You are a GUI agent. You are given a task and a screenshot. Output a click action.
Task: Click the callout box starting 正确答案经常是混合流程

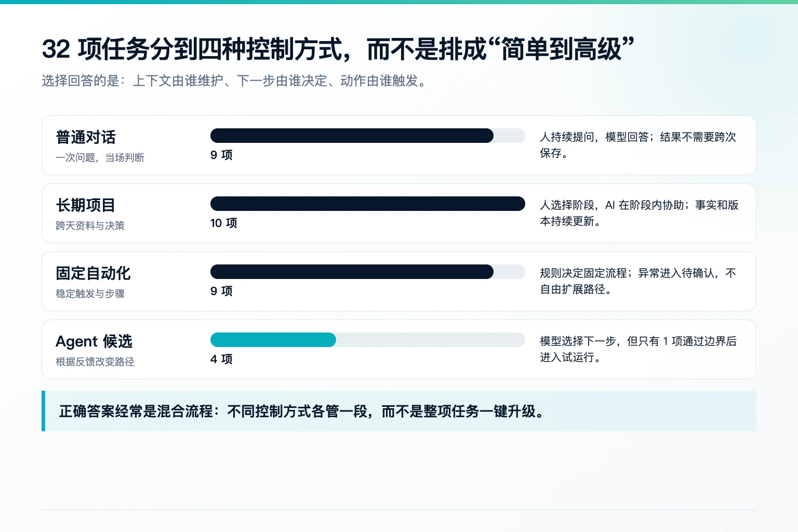pos(399,411)
